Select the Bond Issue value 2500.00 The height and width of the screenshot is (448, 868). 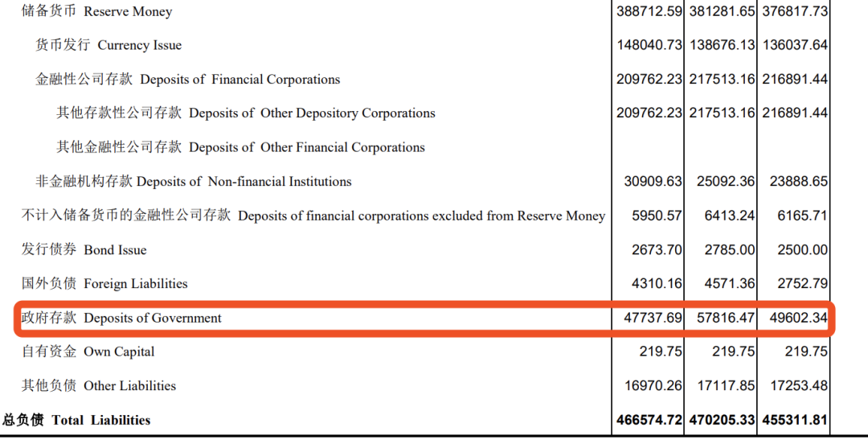802,250
